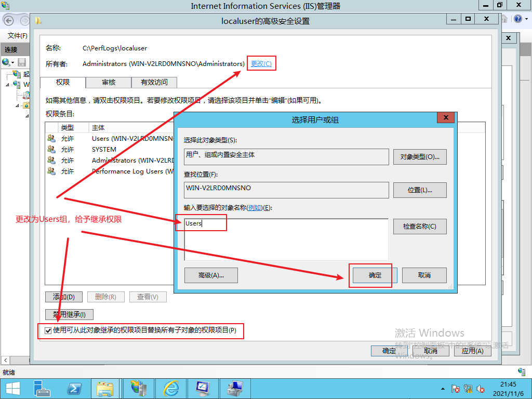Click 取消 at bottom of advanced security window
Screen dimensions: 532x399
tap(431, 351)
